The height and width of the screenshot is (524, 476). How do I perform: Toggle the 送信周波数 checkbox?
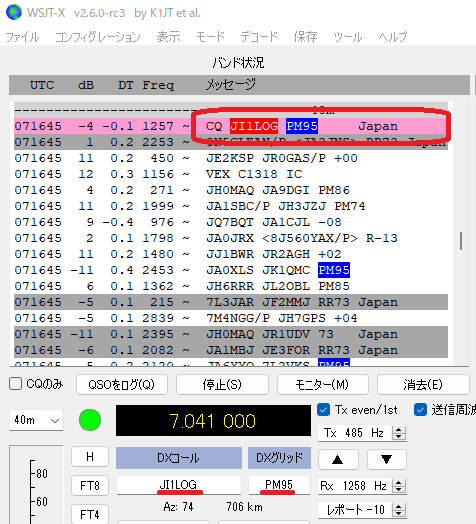(x=421, y=410)
